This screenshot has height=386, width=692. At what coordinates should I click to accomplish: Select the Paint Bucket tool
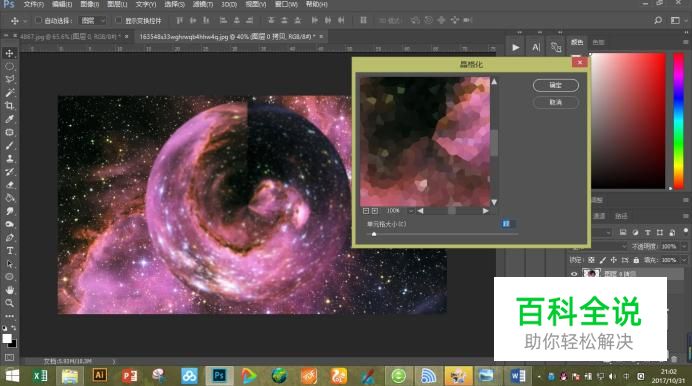[x=9, y=198]
